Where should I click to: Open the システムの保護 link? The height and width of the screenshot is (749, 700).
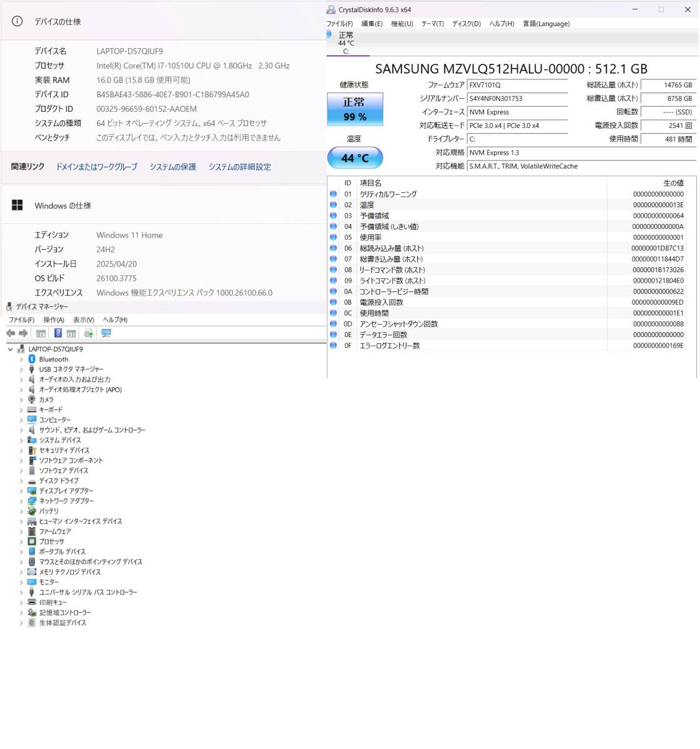coord(173,167)
